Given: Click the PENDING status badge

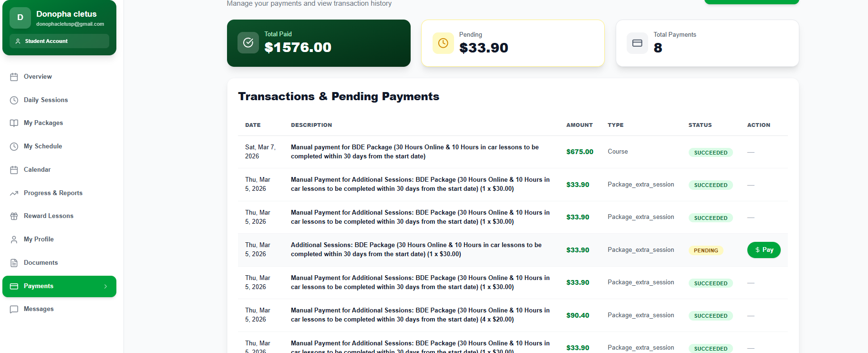Looking at the screenshot, I should (x=706, y=250).
